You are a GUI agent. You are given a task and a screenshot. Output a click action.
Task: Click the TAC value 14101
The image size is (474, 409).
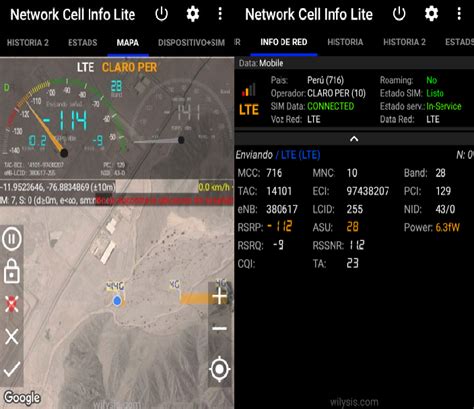pos(279,191)
